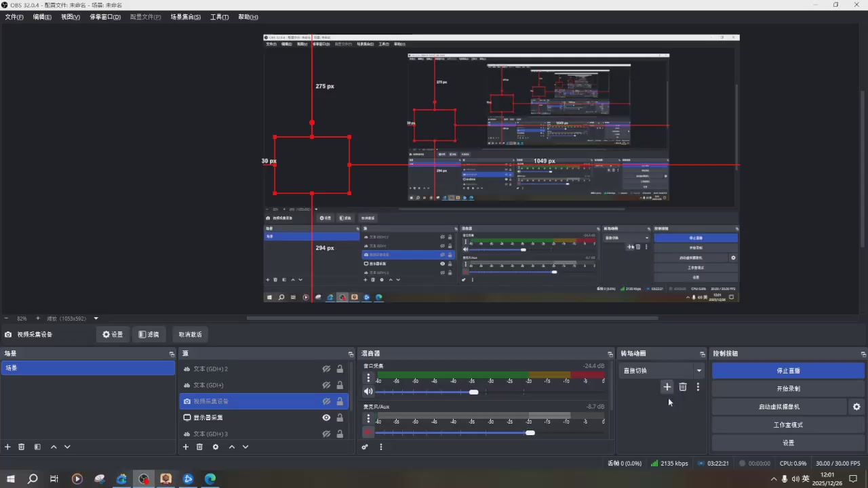Add a new source with the plus icon

pyautogui.click(x=186, y=447)
